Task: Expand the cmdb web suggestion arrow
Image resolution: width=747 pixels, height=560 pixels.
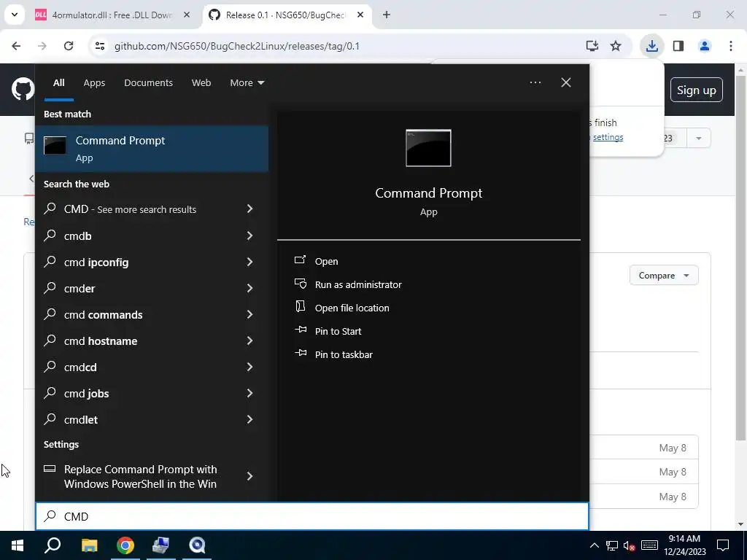Action: tap(249, 236)
